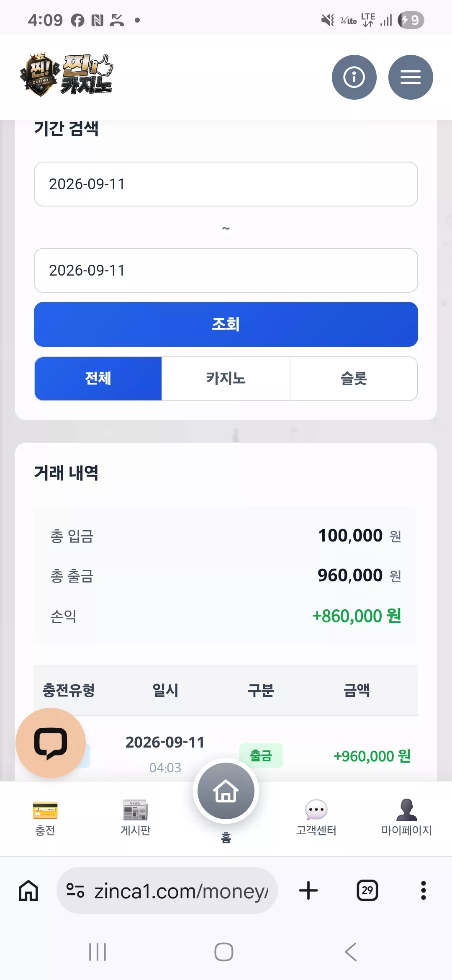Open the start date field 2026-09-11
Screen dimensions: 452x980
[x=226, y=184]
